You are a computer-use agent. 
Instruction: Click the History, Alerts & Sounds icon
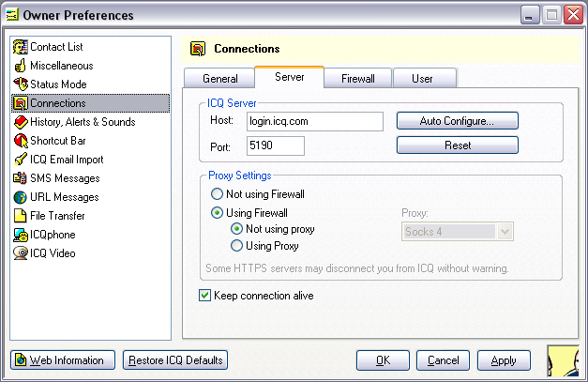pyautogui.click(x=21, y=122)
